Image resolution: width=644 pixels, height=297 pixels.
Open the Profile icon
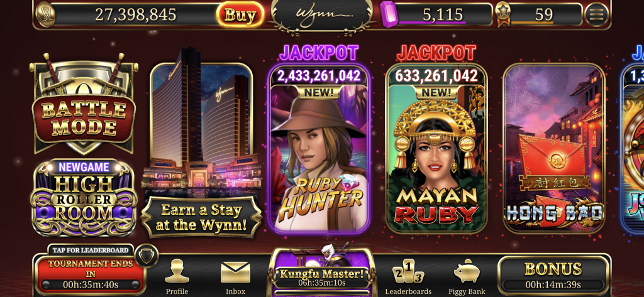(177, 277)
